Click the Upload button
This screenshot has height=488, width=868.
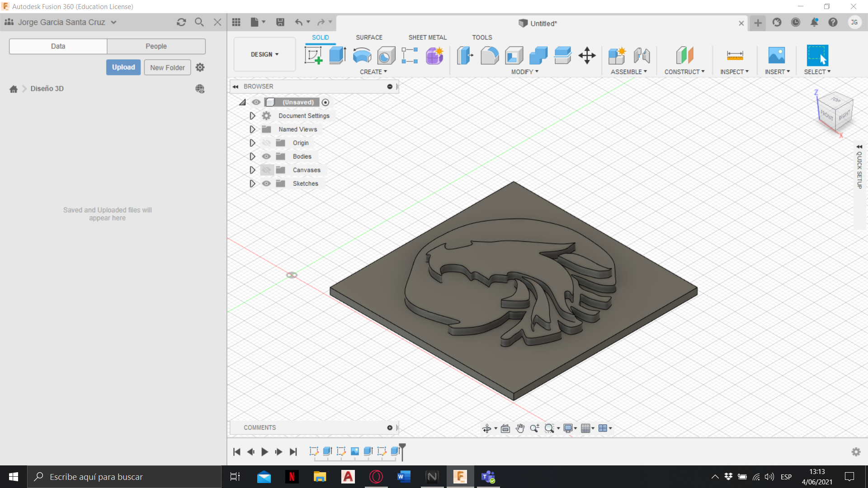click(123, 67)
